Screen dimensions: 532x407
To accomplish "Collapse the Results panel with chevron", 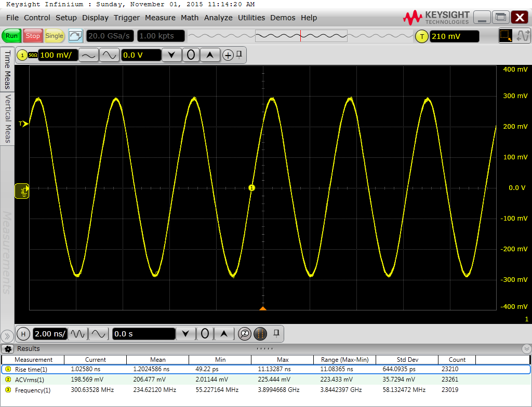I will (526, 349).
